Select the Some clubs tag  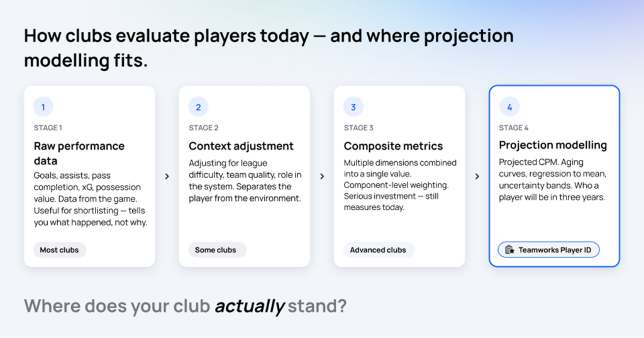coord(217,250)
